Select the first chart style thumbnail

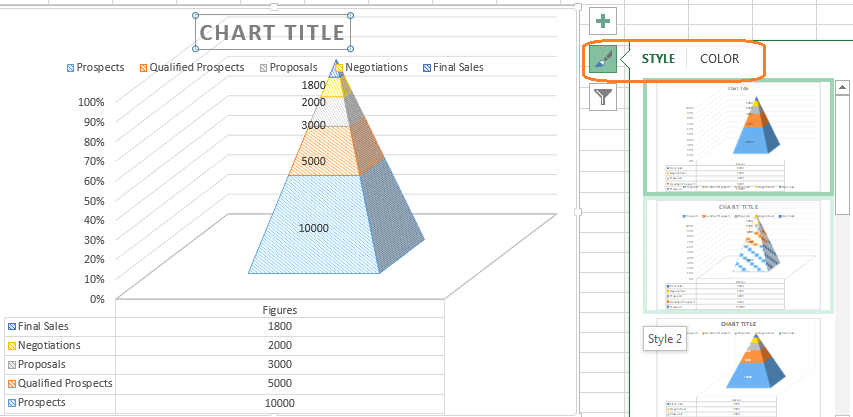tap(738, 137)
